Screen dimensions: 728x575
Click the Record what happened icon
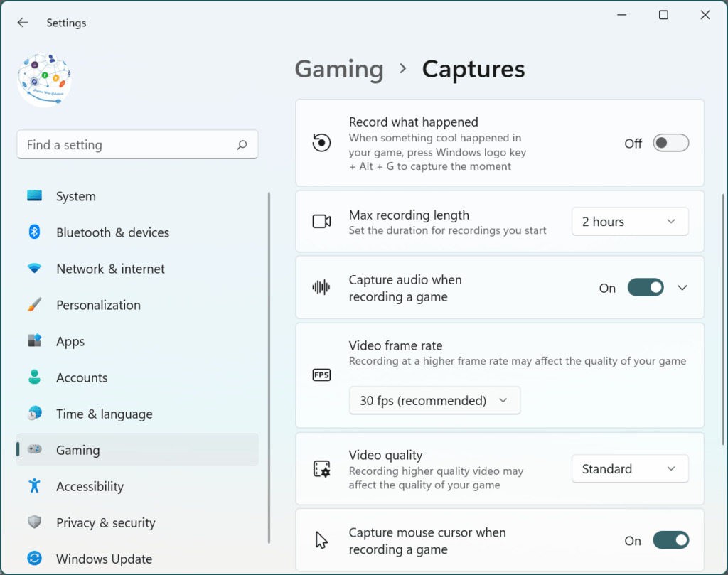pyautogui.click(x=321, y=142)
